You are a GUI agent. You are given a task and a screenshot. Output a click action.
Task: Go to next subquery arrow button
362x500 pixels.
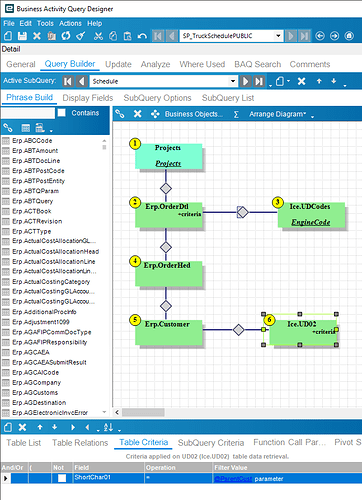[x=245, y=81]
